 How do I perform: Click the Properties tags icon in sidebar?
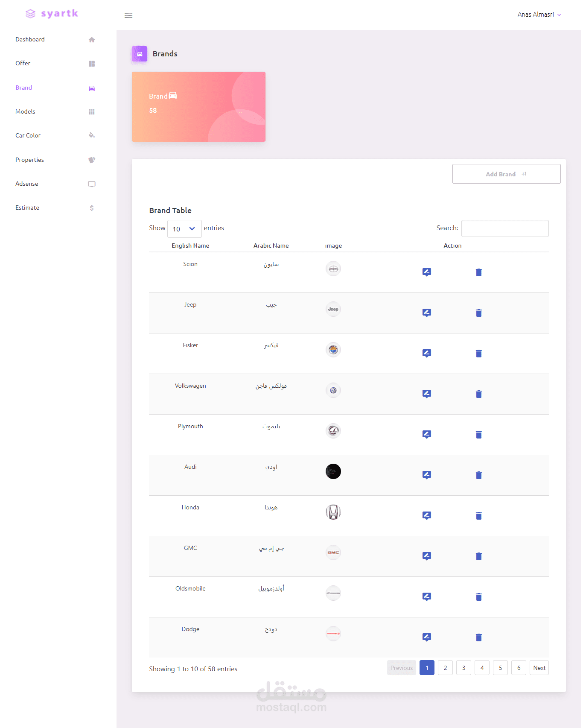pos(92,160)
